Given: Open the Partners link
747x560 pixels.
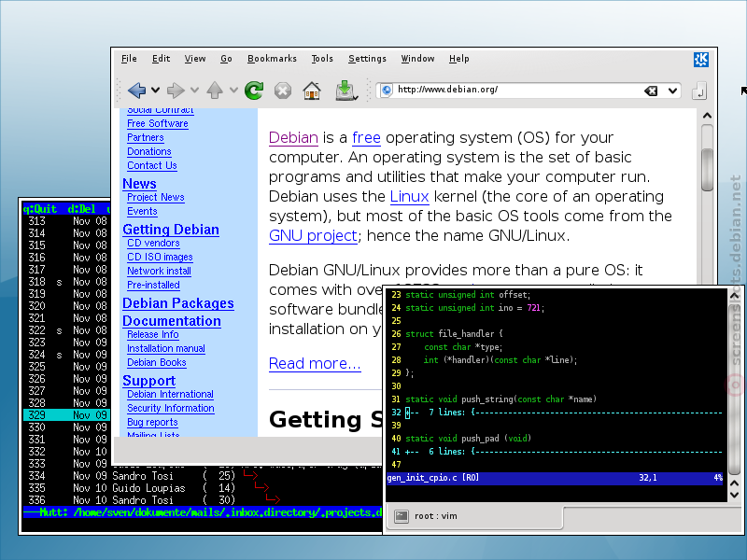Looking at the screenshot, I should (146, 137).
